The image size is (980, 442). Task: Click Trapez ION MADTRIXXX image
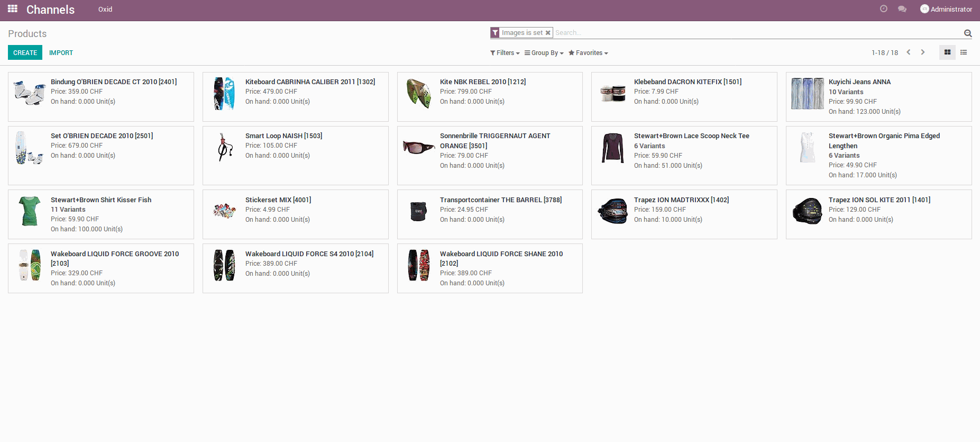613,211
